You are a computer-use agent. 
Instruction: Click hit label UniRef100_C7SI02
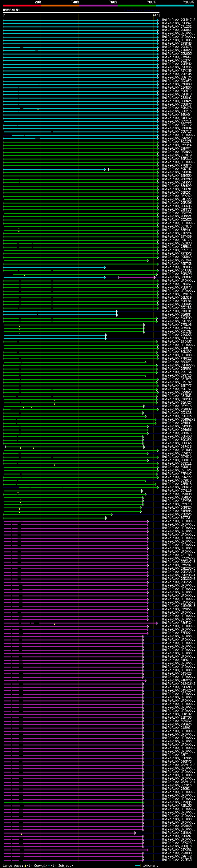point(177,382)
